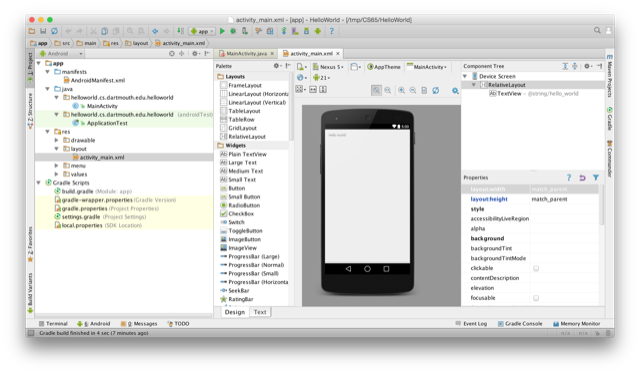The width and height of the screenshot is (640, 374).
Task: Open the Nexus 5 device dropdown
Action: (329, 67)
